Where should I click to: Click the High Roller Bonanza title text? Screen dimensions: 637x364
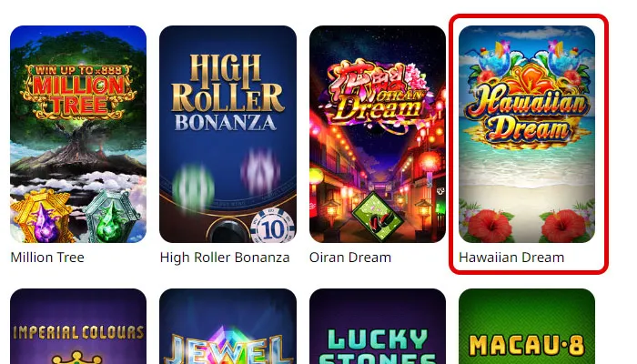(x=225, y=258)
